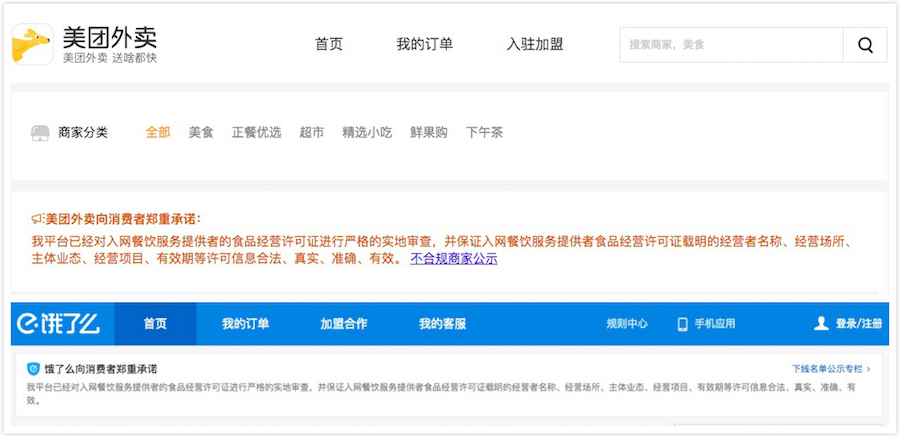
Task: Click the phone icon beside 手机应用
Action: tap(683, 324)
